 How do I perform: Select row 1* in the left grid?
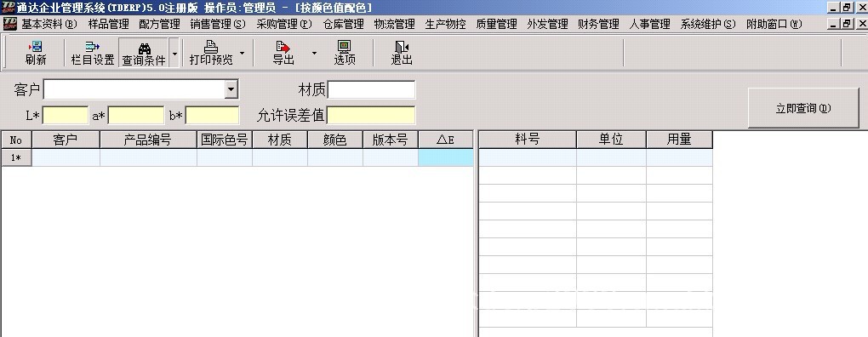17,157
